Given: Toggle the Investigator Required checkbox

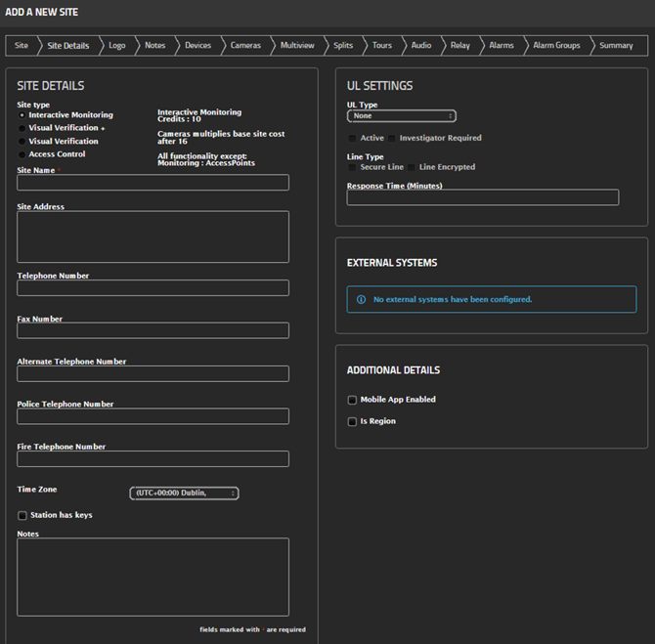Looking at the screenshot, I should (x=393, y=139).
